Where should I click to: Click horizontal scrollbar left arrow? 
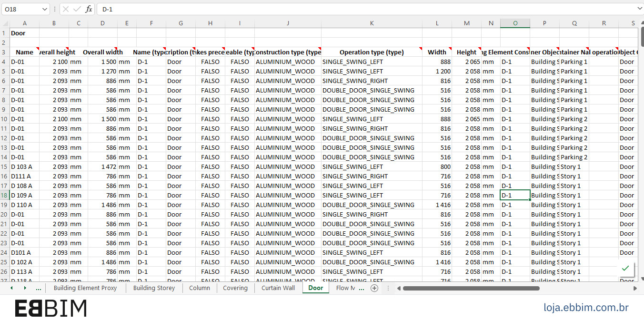click(399, 288)
